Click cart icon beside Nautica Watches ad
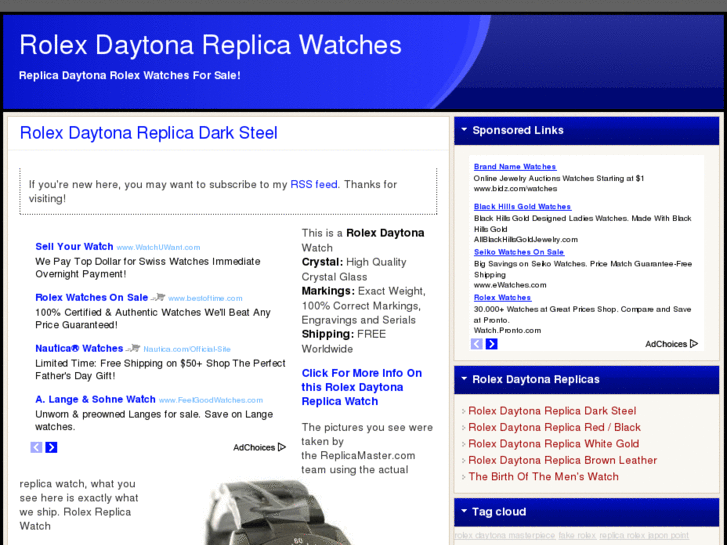This screenshot has height=545, width=727. coord(133,348)
